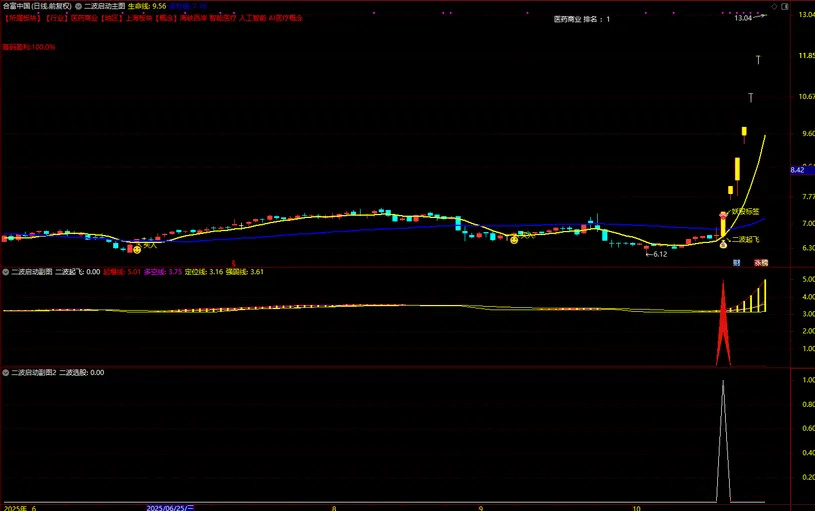Click the smiley buy-signal icon near September
815x511 pixels.
pyautogui.click(x=514, y=238)
